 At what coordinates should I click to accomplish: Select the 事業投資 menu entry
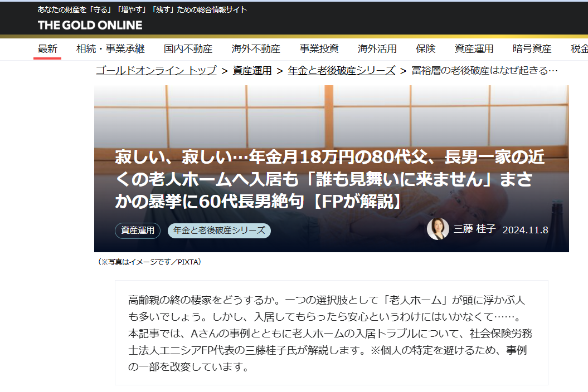319,48
